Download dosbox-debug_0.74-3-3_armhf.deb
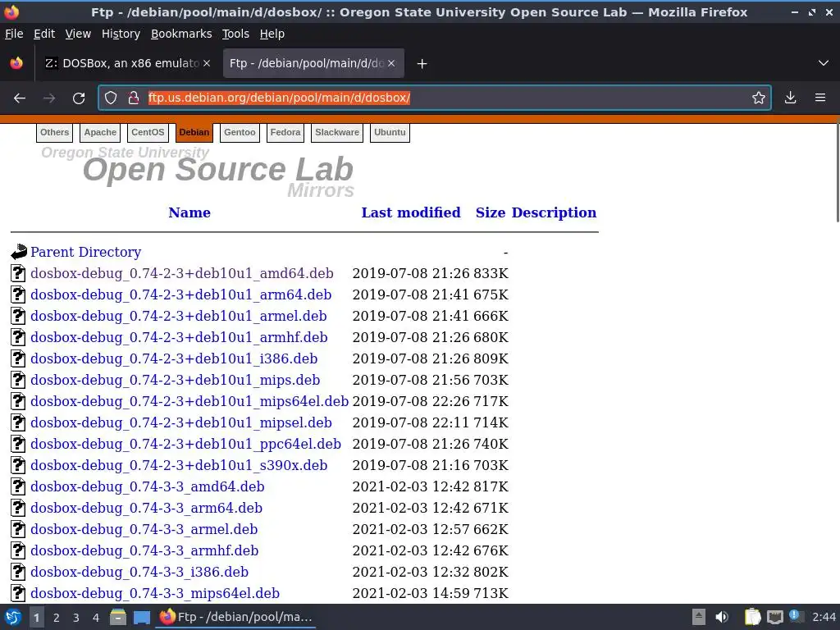Image resolution: width=840 pixels, height=630 pixels. click(x=144, y=550)
